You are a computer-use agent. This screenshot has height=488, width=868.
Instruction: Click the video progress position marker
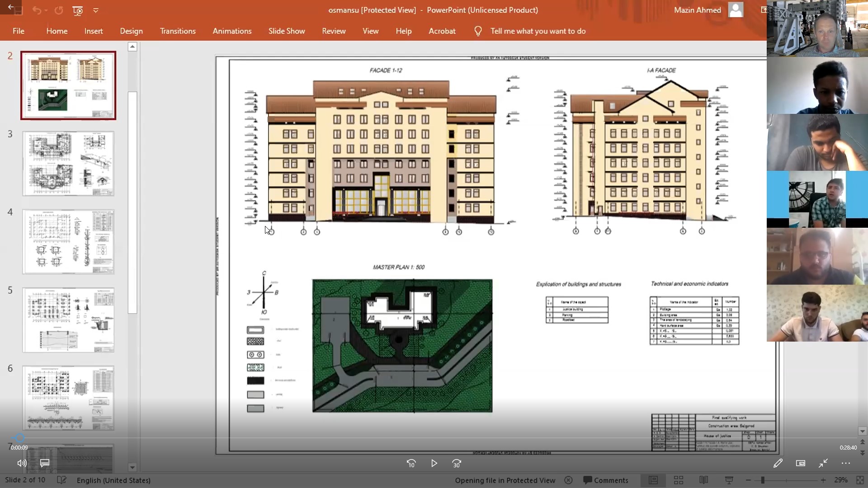click(x=19, y=437)
